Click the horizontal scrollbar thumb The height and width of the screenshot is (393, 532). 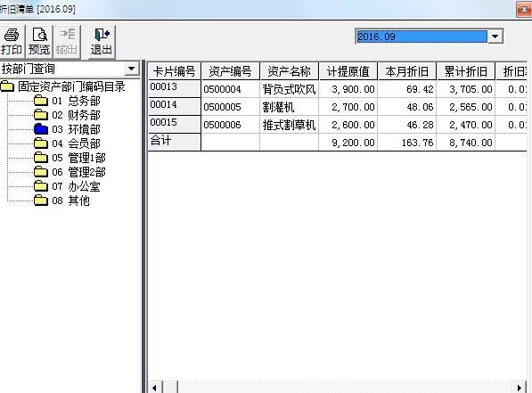pos(171,388)
